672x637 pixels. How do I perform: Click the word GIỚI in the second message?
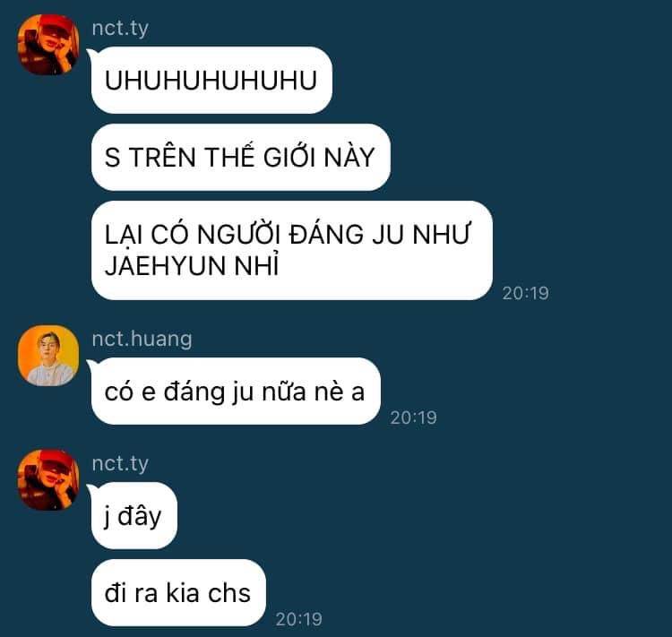(x=289, y=156)
